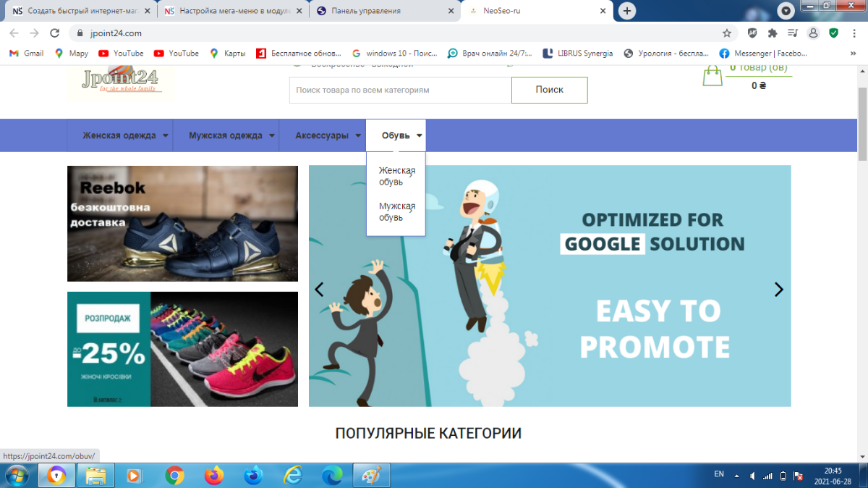Switch to the Настройка мега-меню tab
This screenshot has width=868, height=488.
coord(232,11)
